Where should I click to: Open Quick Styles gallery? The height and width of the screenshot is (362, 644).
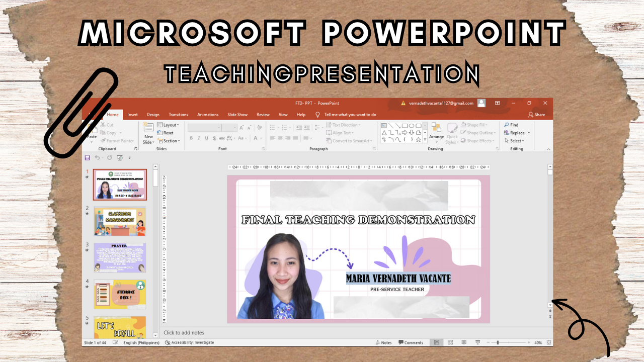(452, 133)
